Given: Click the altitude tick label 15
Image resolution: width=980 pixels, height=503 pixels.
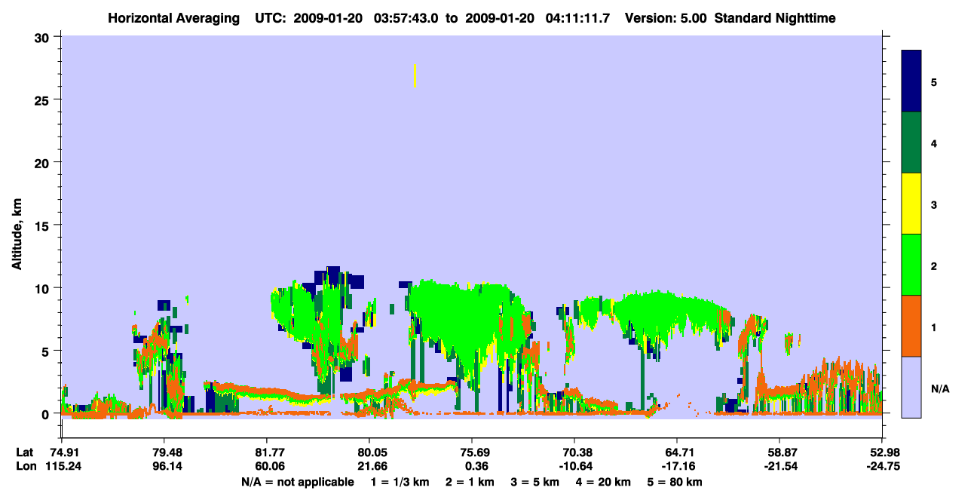Looking at the screenshot, I should tap(44, 225).
